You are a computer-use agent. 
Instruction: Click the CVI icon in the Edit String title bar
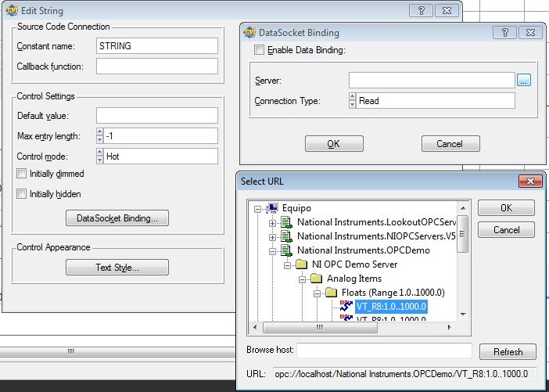tap(12, 10)
